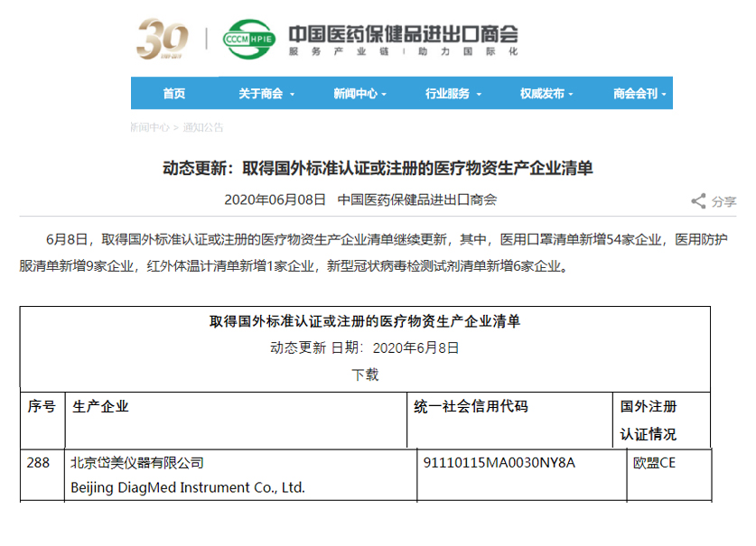Image resolution: width=756 pixels, height=546 pixels.
Task: Expand the 权威发布 dropdown arrow
Action: [x=571, y=95]
